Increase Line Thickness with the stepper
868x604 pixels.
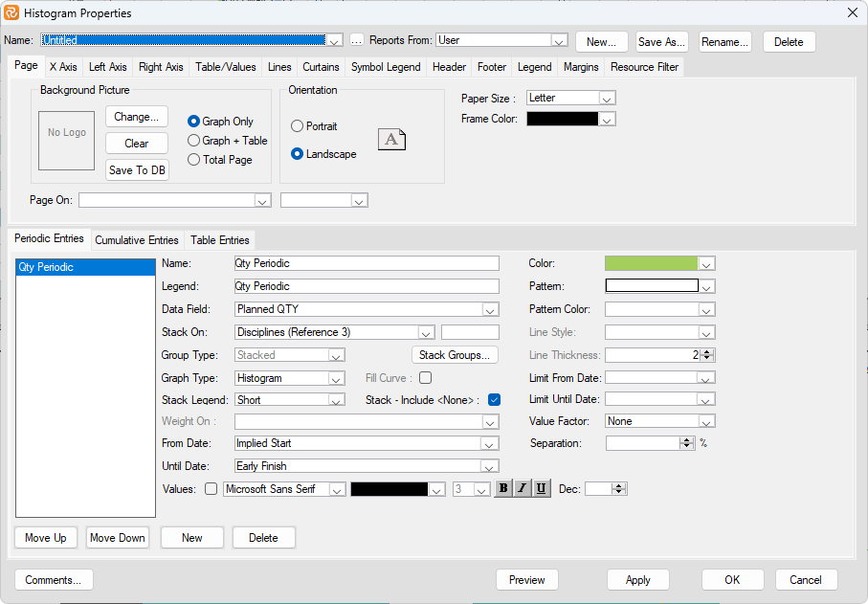coord(705,351)
